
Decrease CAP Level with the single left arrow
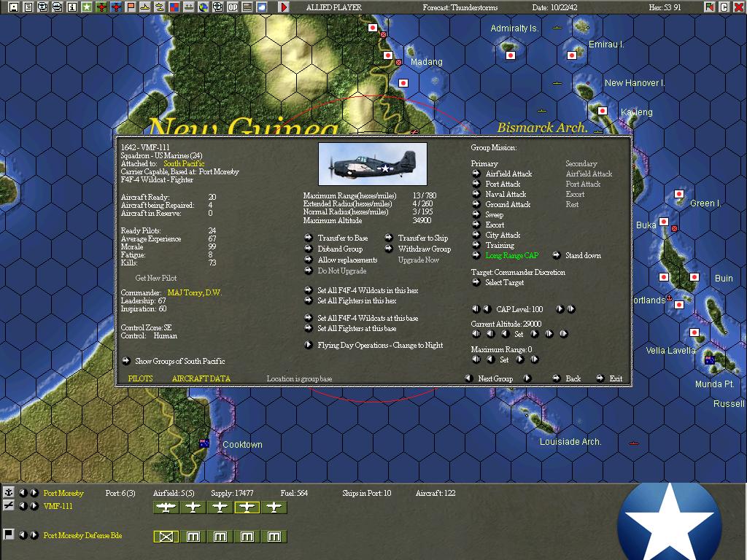(487, 309)
